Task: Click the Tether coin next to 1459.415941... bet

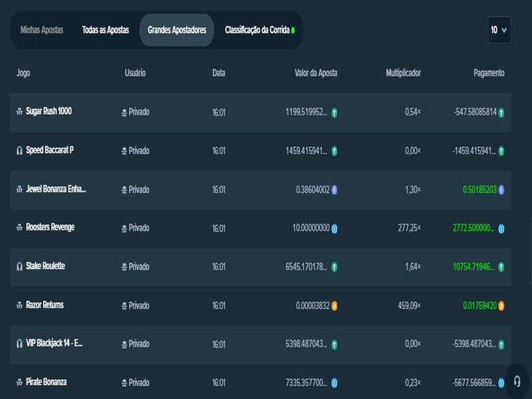Action: point(334,151)
